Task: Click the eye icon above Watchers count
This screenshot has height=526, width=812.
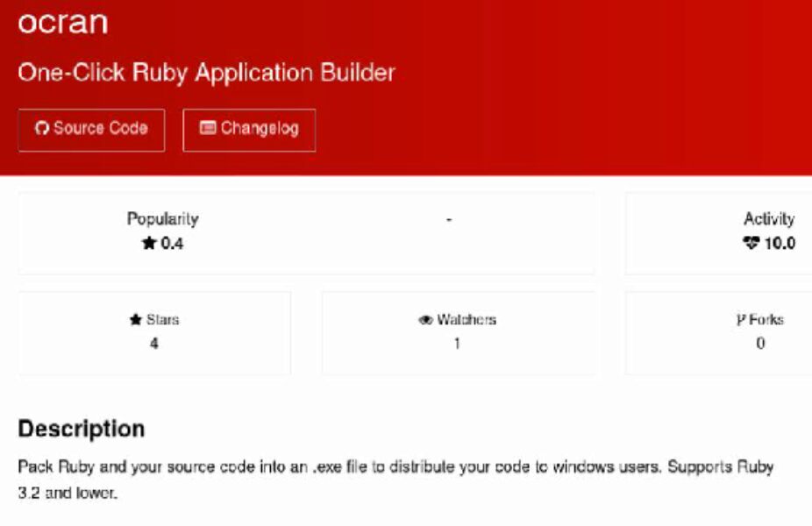Action: pyautogui.click(x=425, y=317)
